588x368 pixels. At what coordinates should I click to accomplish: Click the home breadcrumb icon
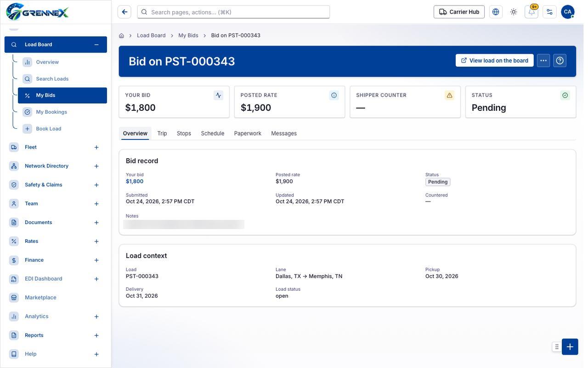pos(121,35)
